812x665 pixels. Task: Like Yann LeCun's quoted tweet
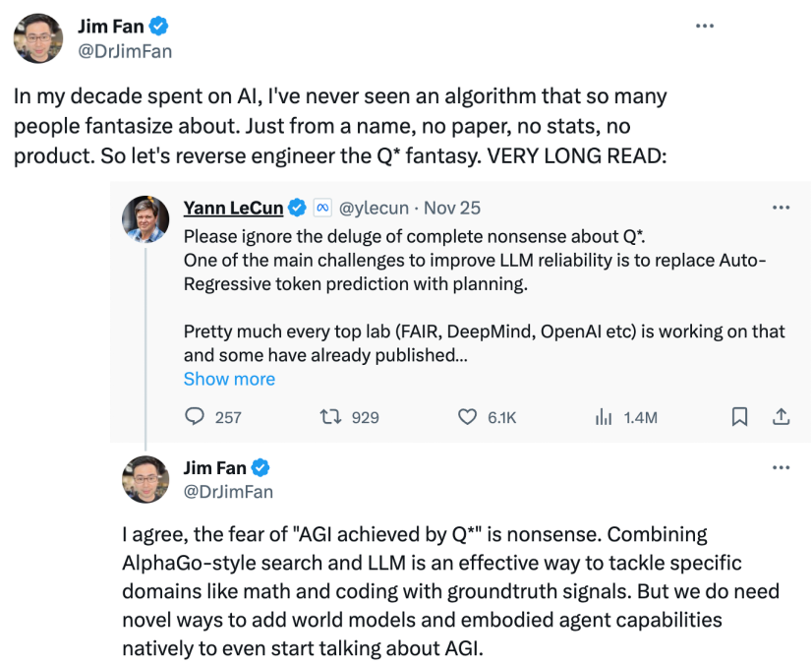[469, 417]
